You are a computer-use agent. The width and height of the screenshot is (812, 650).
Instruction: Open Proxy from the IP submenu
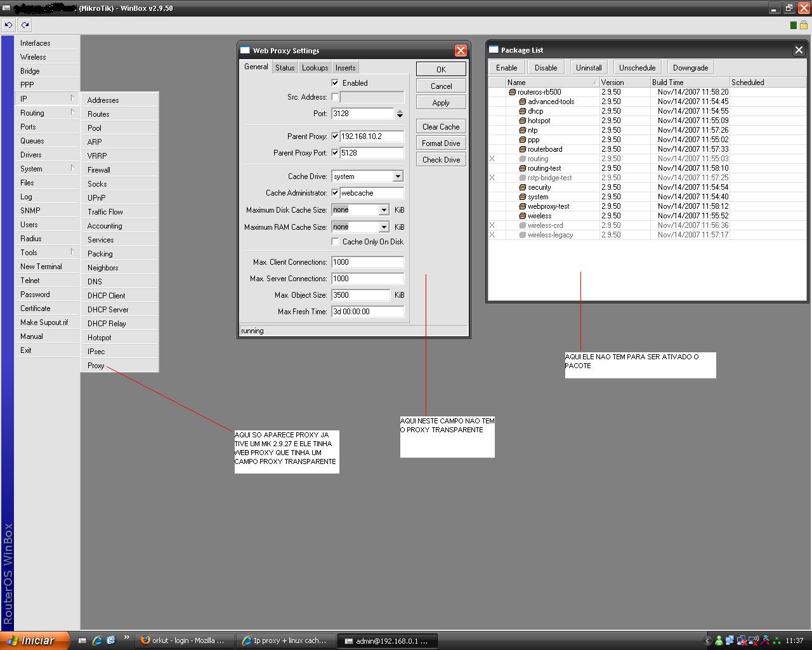[119, 365]
